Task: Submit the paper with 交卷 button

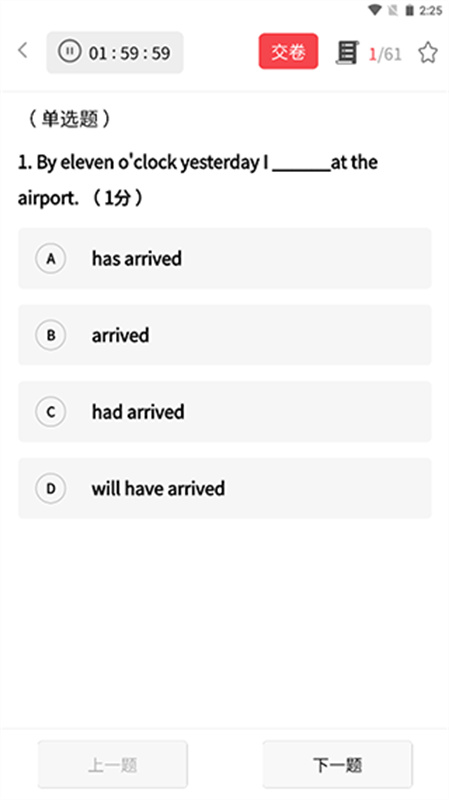Action: click(288, 51)
